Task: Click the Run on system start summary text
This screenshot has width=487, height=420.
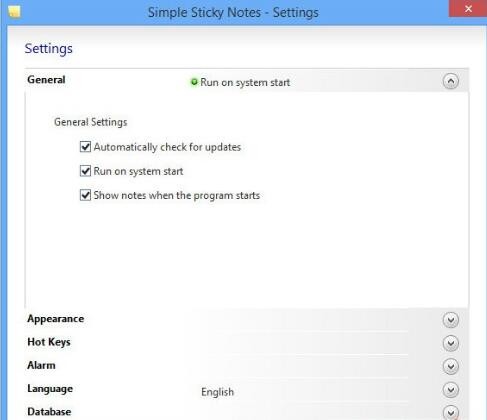Action: [x=245, y=82]
